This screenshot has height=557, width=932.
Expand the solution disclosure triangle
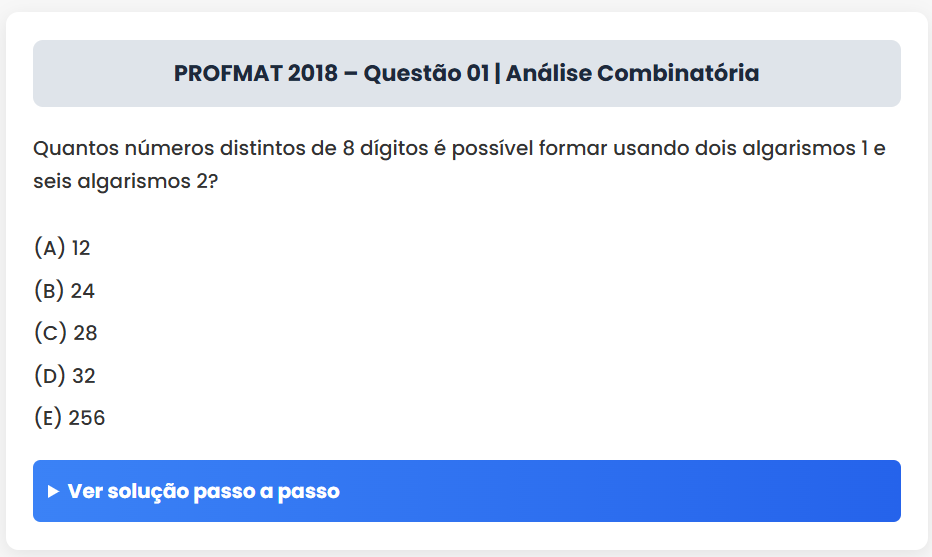coord(53,491)
